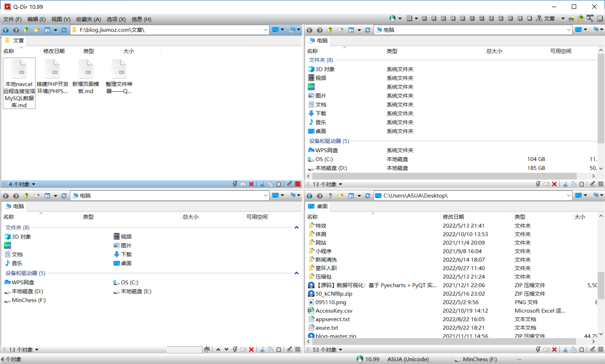Image resolution: width=605 pixels, height=364 pixels.
Task: Select the 本地navcat远程连接宝塔MySQL数据库.md file
Action: pyautogui.click(x=19, y=83)
